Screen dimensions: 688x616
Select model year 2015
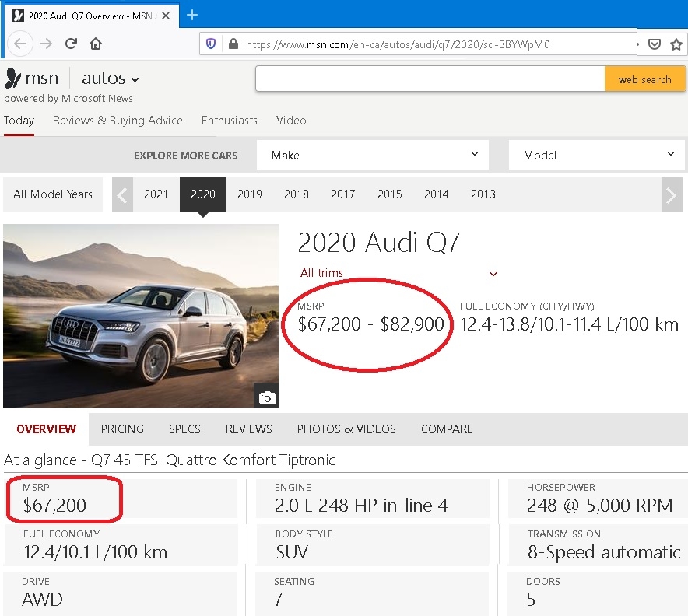click(x=390, y=194)
